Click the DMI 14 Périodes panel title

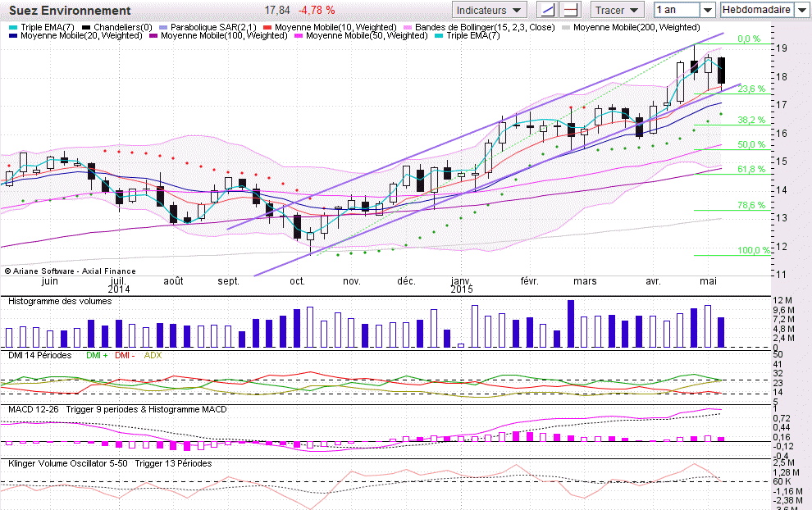(x=40, y=356)
